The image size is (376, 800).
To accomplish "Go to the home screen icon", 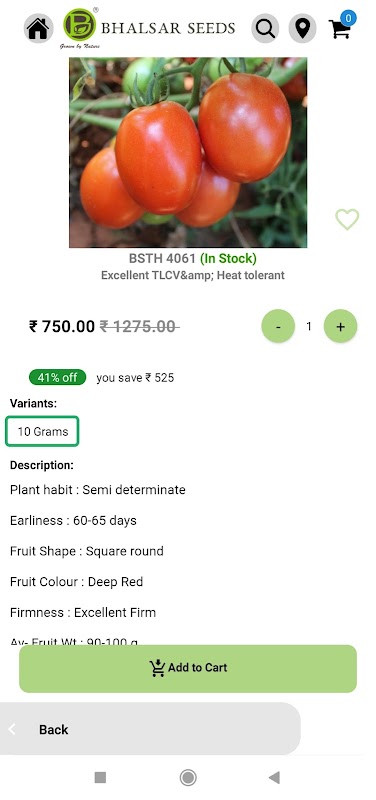I will click(39, 28).
